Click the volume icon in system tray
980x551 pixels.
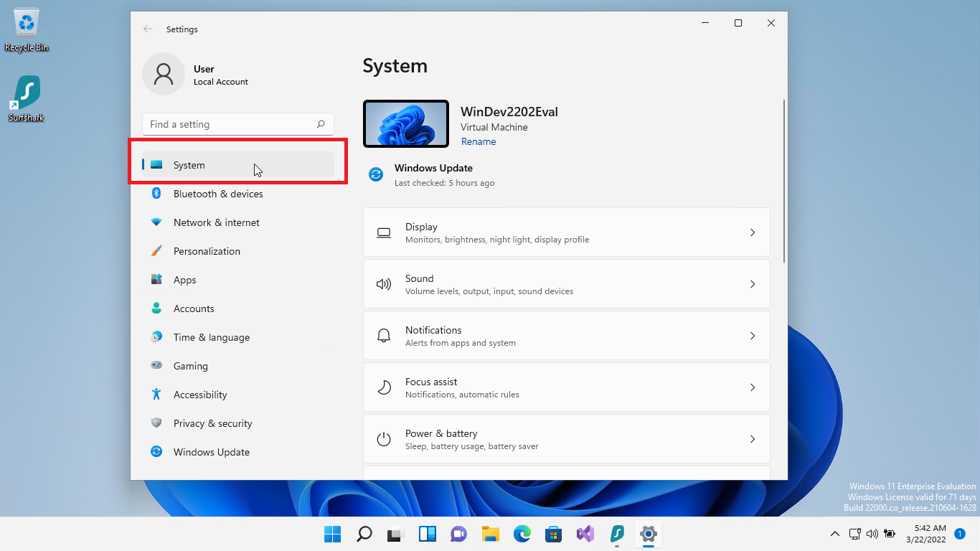pos(872,534)
